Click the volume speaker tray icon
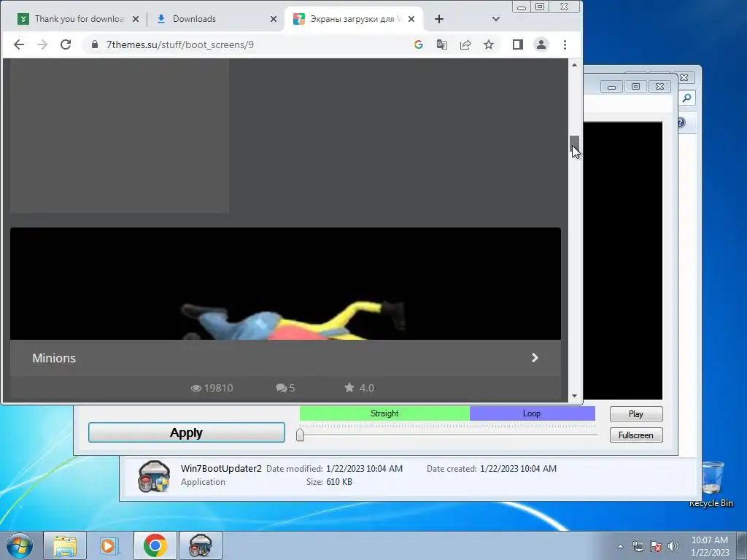The height and width of the screenshot is (560, 747). [x=673, y=546]
